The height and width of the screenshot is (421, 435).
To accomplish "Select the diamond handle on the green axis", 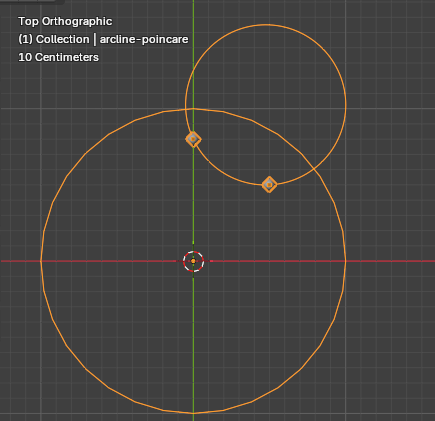I will [x=193, y=139].
